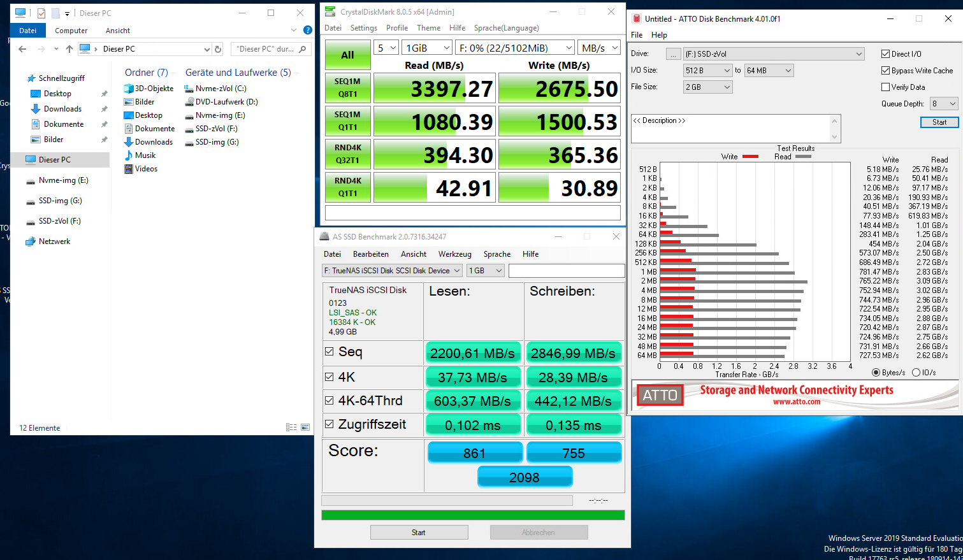Select the IO/s radio button
The width and height of the screenshot is (963, 560).
916,373
